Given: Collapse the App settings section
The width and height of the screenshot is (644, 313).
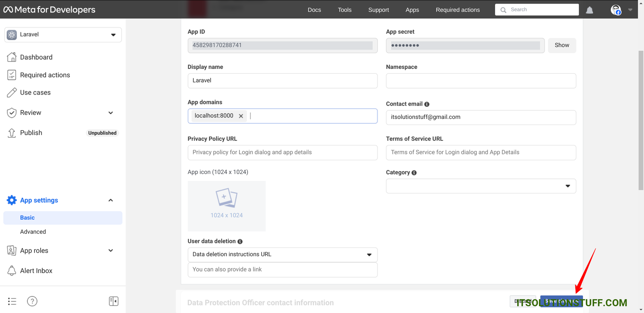Looking at the screenshot, I should [x=111, y=200].
